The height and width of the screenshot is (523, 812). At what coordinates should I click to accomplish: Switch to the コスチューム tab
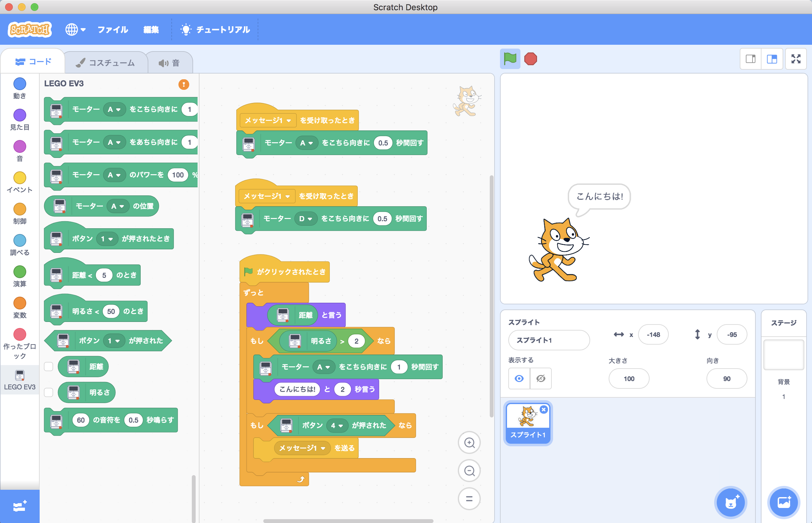pos(105,63)
